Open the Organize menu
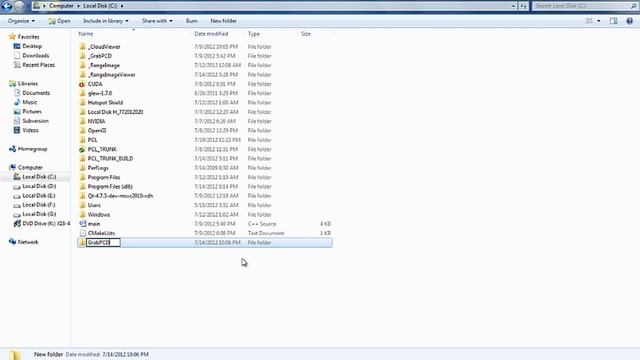The width and height of the screenshot is (640, 360). click(21, 21)
